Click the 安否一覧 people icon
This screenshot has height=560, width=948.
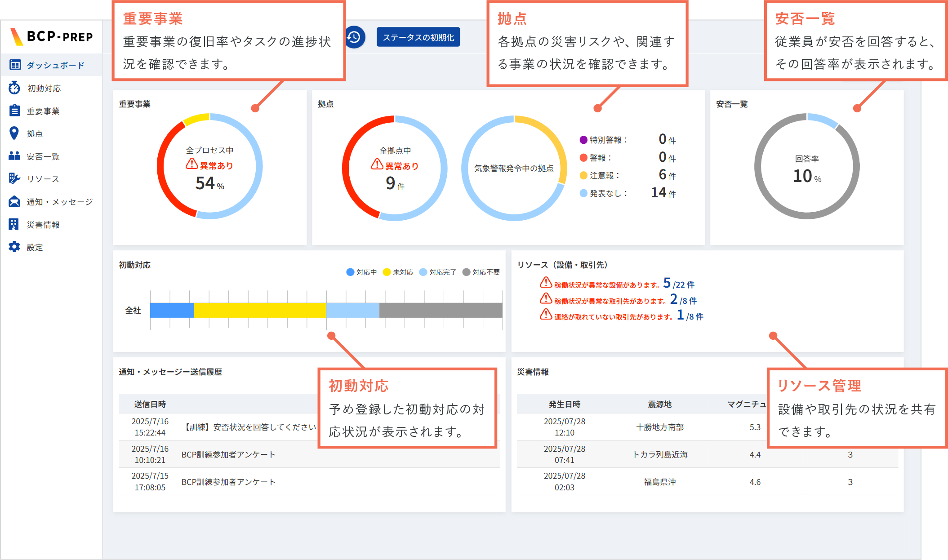(14, 156)
